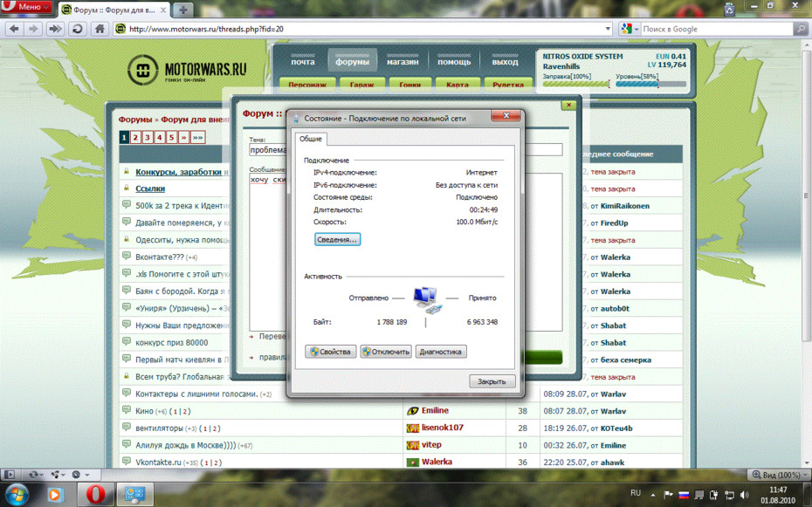Click the Emiline user avatar icon

(x=413, y=411)
